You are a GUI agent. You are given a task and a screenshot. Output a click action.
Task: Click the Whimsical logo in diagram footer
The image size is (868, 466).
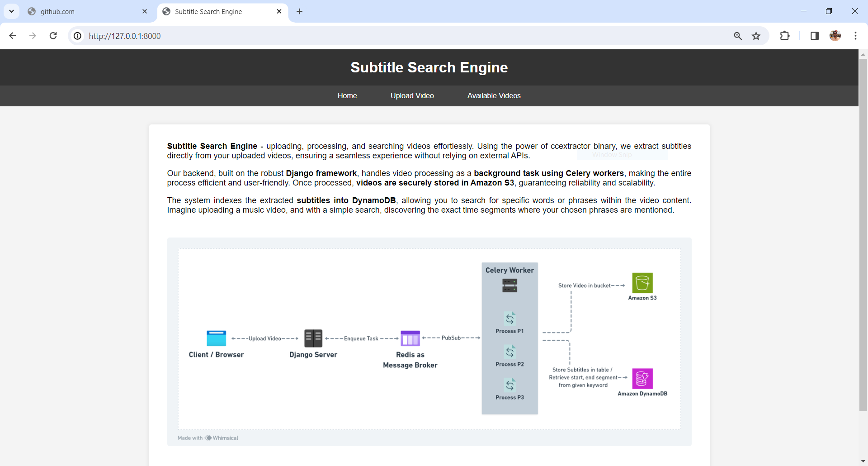click(x=208, y=438)
